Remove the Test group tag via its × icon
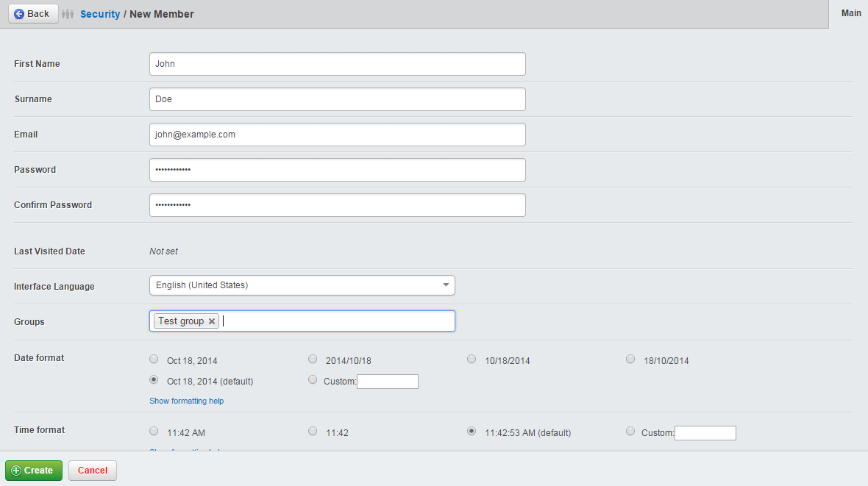 pos(212,321)
